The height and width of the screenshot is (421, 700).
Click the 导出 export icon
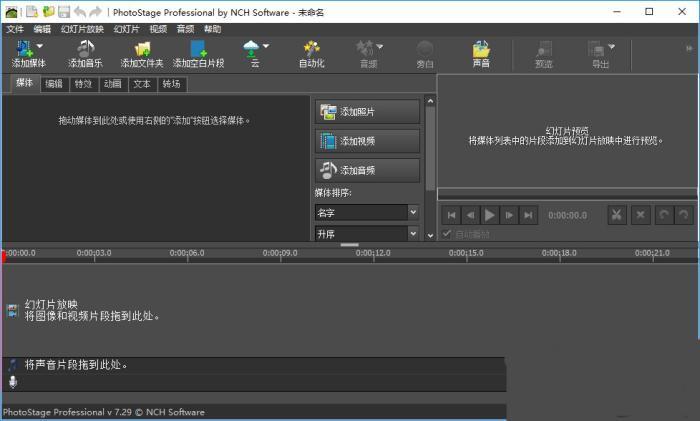pos(596,49)
